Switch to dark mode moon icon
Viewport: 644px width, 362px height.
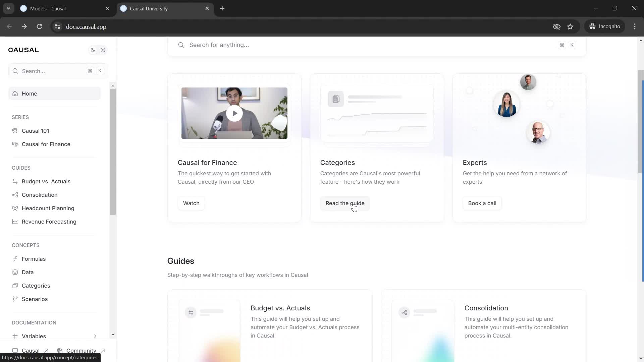93,50
